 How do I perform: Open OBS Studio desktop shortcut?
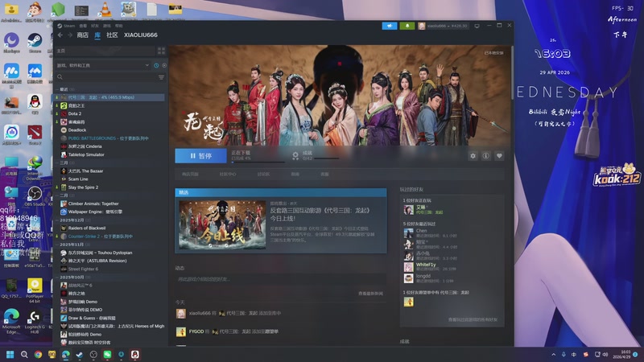[35, 196]
